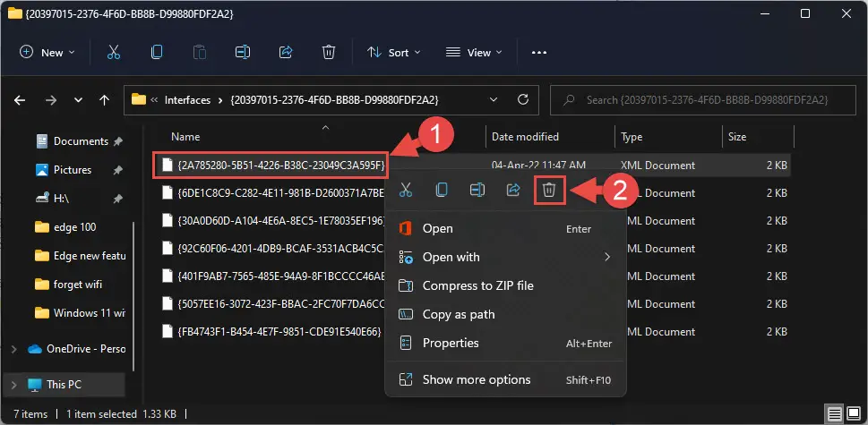This screenshot has width=868, height=425.
Task: Click Interfaces in the address breadcrumb
Action: [x=187, y=100]
